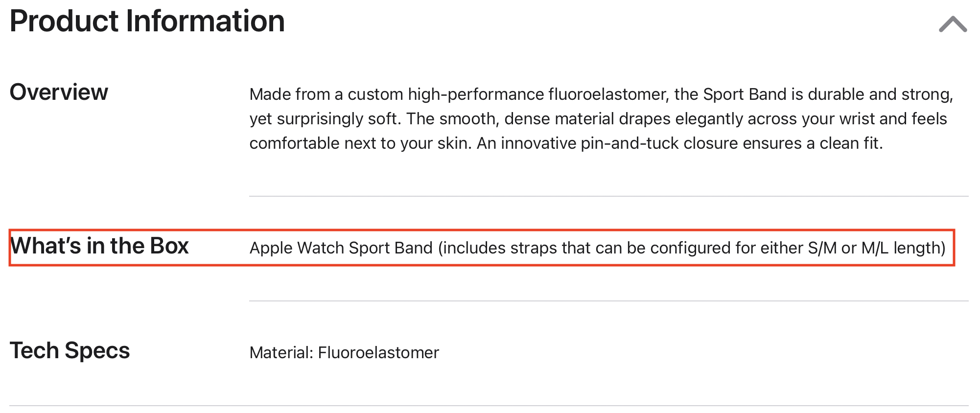Click the divider below What's in the Box
The height and width of the screenshot is (413, 980).
608,301
